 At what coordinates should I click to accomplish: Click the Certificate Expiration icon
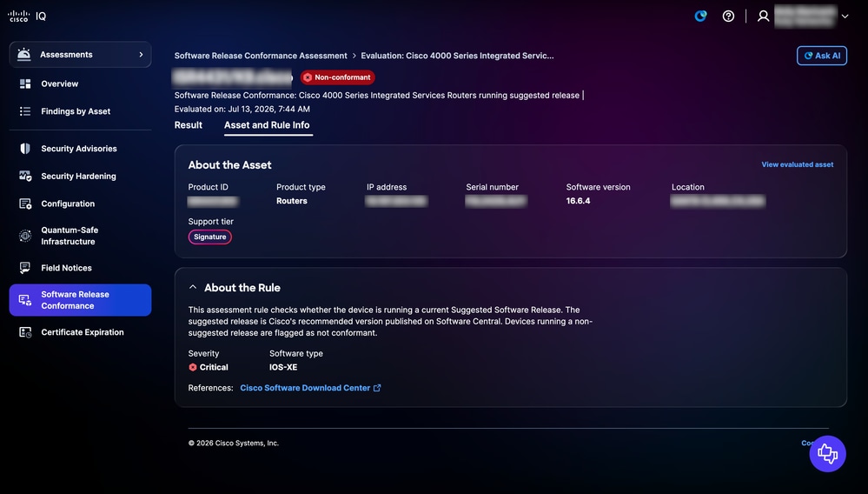25,332
